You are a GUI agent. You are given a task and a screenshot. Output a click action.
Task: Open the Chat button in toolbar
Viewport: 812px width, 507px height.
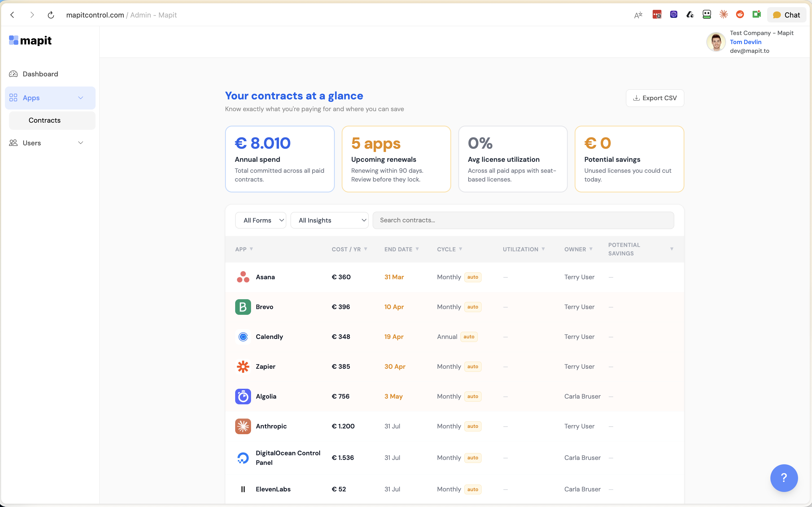pyautogui.click(x=786, y=15)
